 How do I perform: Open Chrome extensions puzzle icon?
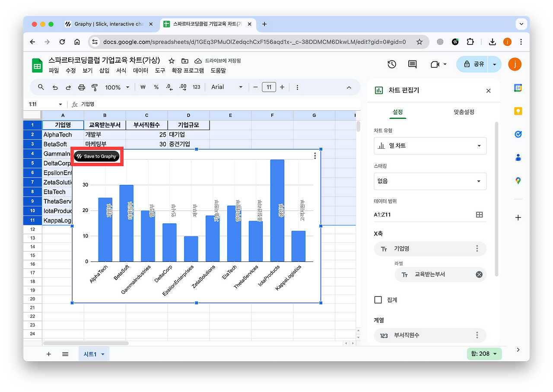click(x=470, y=42)
